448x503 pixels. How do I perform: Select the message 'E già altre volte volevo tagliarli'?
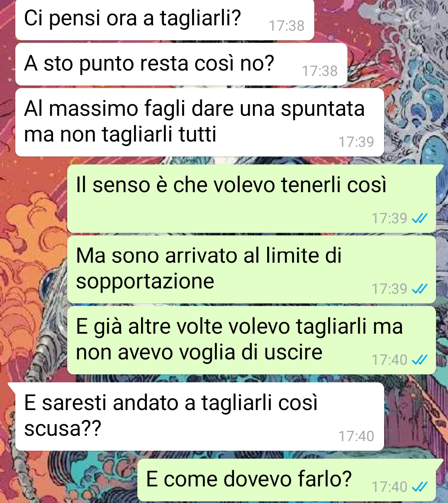(x=251, y=340)
